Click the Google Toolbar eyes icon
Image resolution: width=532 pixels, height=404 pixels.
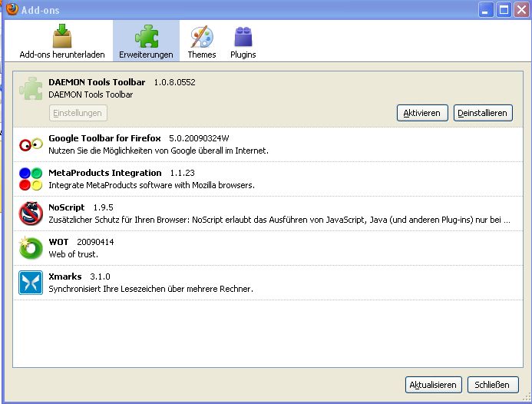[31, 144]
